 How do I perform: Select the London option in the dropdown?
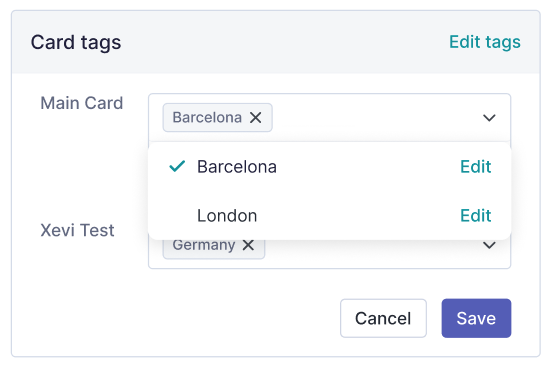pyautogui.click(x=329, y=215)
